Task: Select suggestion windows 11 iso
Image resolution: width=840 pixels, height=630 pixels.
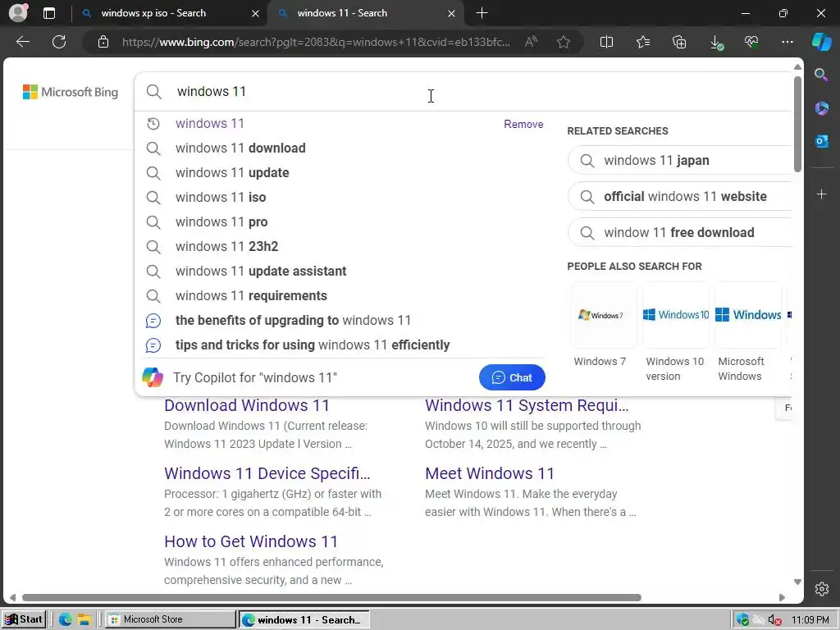Action: 221,197
